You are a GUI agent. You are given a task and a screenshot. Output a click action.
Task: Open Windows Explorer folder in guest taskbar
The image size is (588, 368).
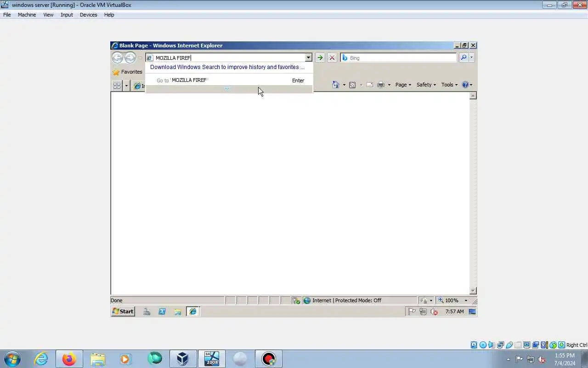coord(177,311)
